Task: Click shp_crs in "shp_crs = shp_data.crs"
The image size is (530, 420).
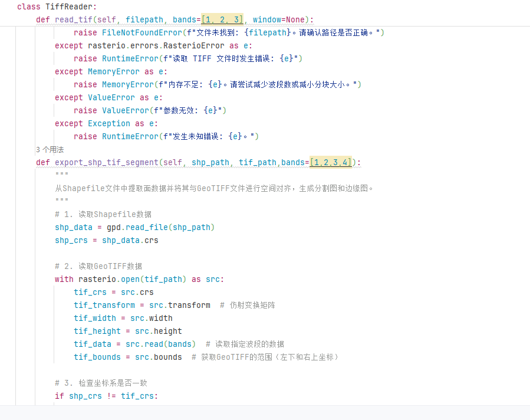Action: pos(71,241)
